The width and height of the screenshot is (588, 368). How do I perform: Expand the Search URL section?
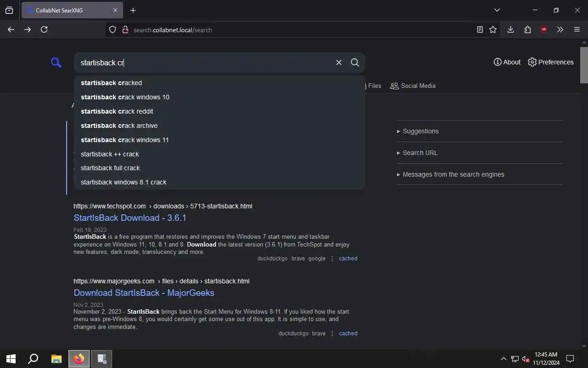[x=479, y=153]
